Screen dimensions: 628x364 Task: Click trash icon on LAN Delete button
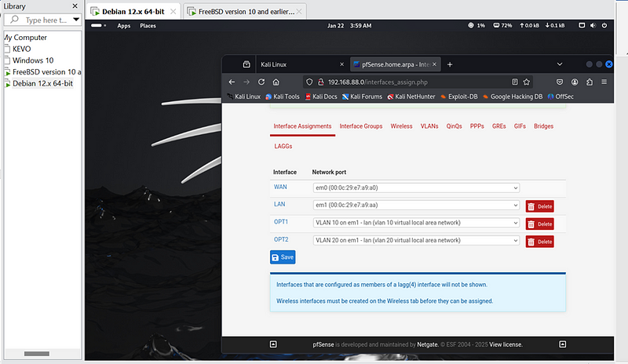(x=531, y=206)
